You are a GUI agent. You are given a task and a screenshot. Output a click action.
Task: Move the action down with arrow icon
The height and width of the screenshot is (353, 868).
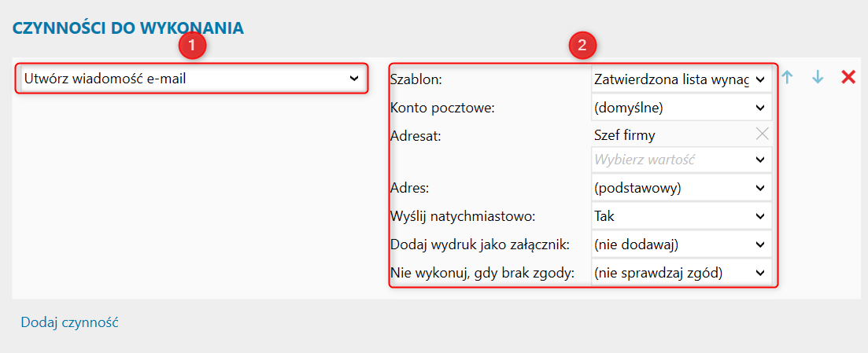click(818, 77)
